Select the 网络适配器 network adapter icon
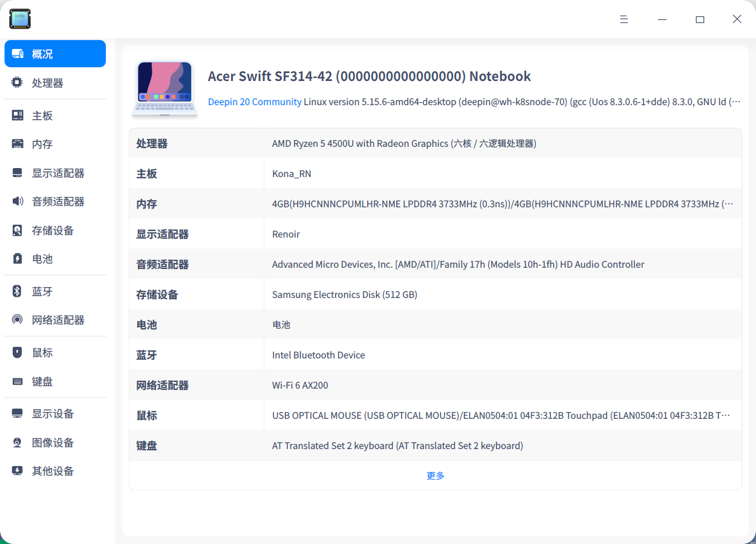This screenshot has width=756, height=544. (x=18, y=319)
